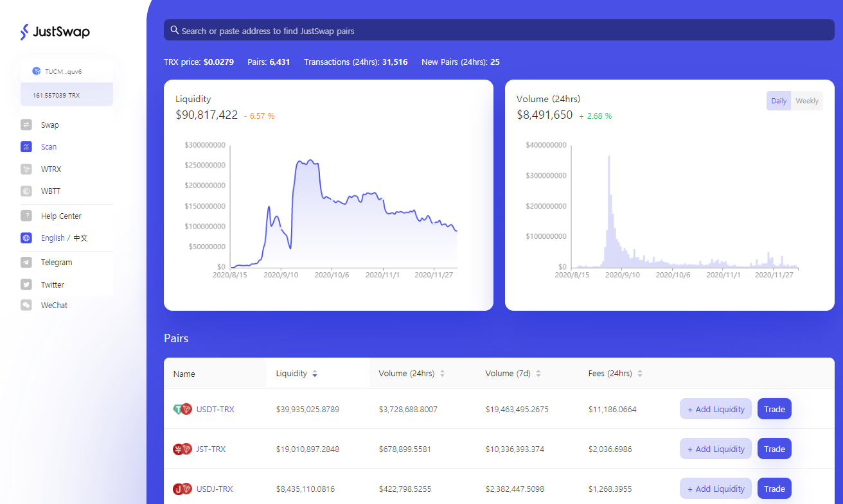Select Daily volume view
The image size is (843, 504).
tap(779, 101)
